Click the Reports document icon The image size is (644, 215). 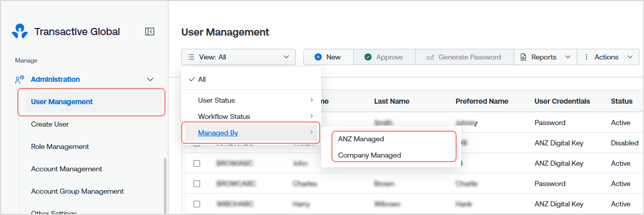click(x=523, y=57)
